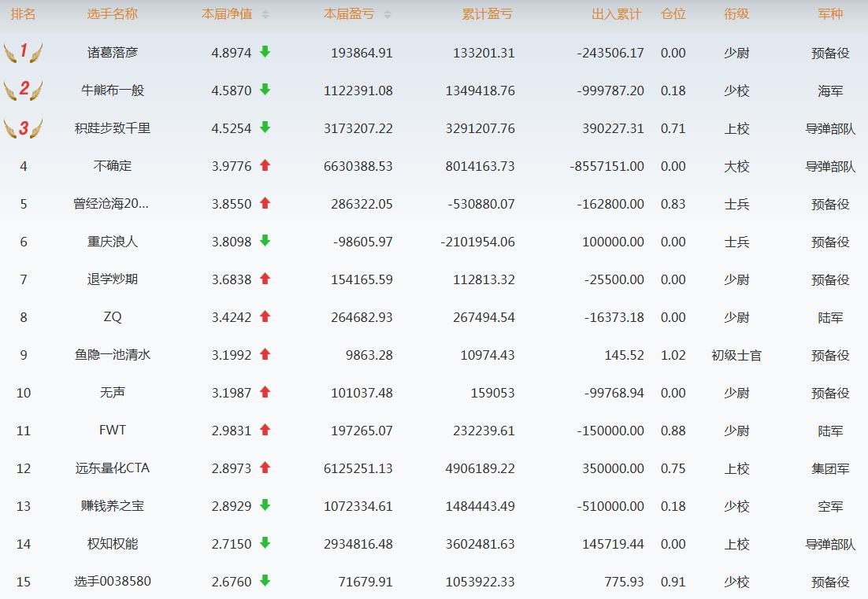This screenshot has height=599, width=868.
Task: Click player name ZQ
Action: (112, 317)
